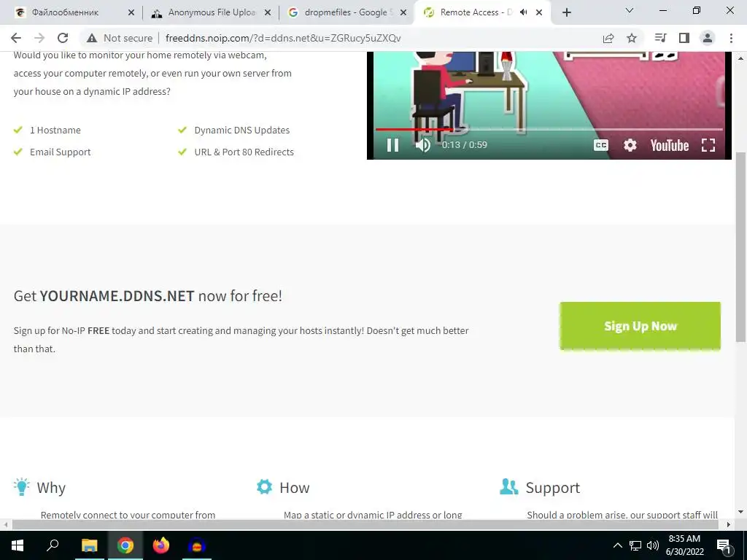Open File Explorer from taskbar
The image size is (747, 560).
pyautogui.click(x=89, y=545)
